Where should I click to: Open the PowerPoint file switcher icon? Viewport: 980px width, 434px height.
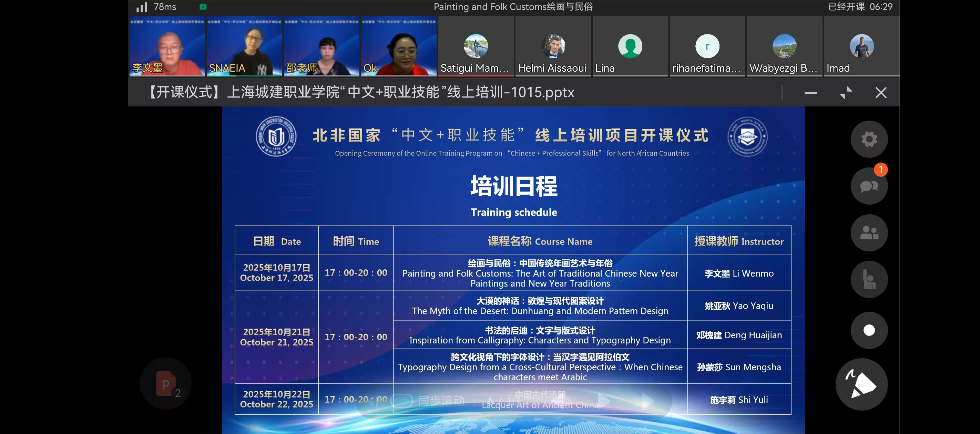tap(166, 384)
